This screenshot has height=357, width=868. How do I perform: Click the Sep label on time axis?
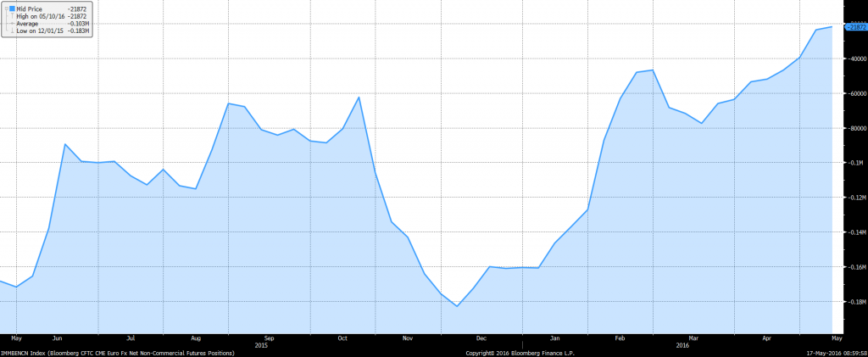pyautogui.click(x=269, y=337)
